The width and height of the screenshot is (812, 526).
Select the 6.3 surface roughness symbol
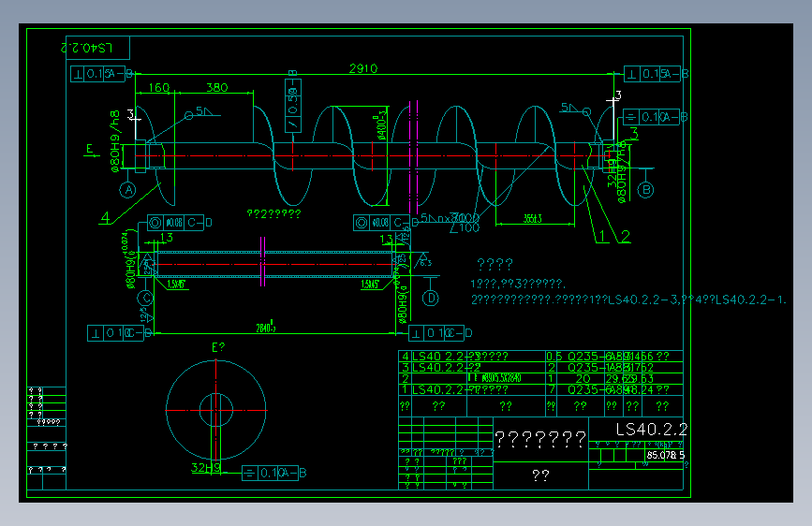point(423,260)
